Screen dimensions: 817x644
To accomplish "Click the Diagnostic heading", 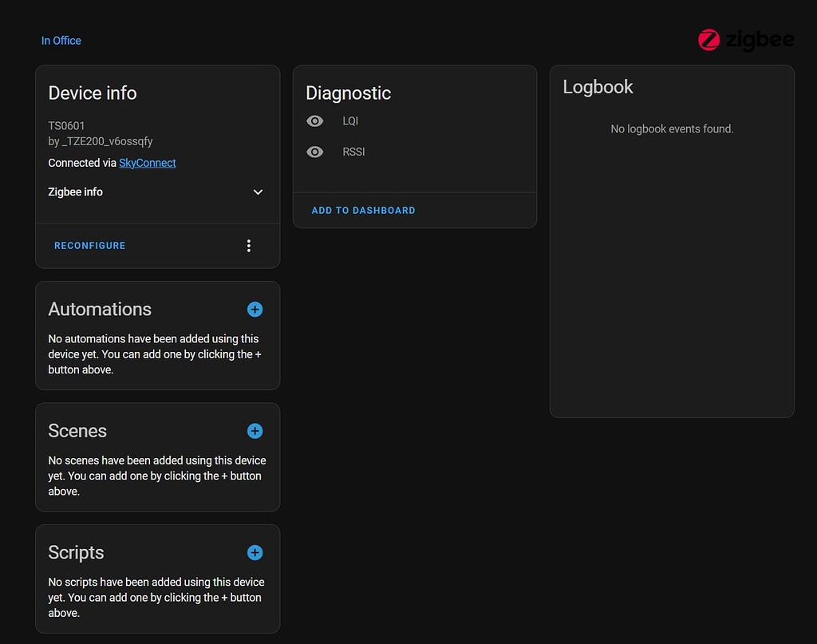I will tap(349, 93).
